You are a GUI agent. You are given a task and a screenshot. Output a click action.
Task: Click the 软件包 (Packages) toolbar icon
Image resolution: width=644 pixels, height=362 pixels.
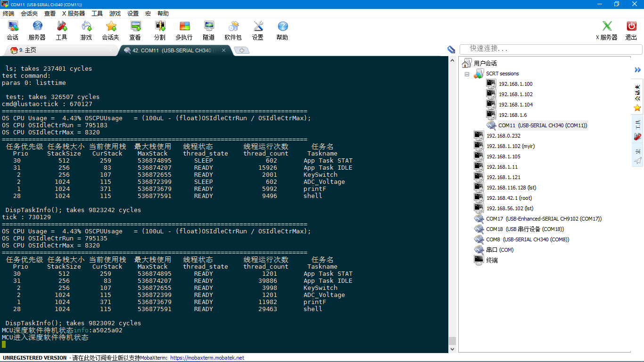coord(233,30)
